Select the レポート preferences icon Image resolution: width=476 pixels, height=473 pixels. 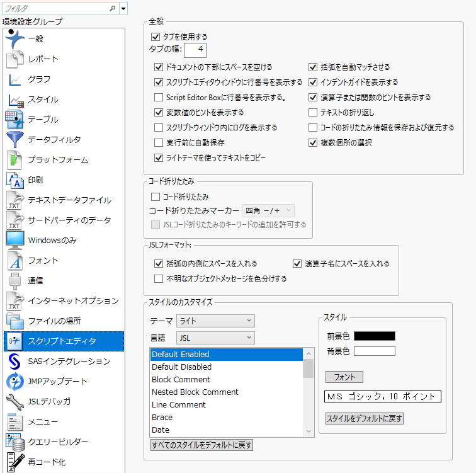[14, 59]
